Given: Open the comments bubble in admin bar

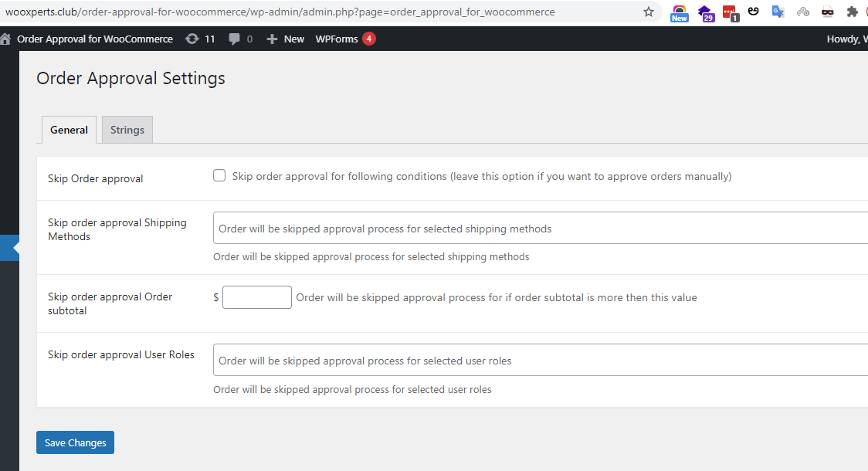Looking at the screenshot, I should coord(240,39).
